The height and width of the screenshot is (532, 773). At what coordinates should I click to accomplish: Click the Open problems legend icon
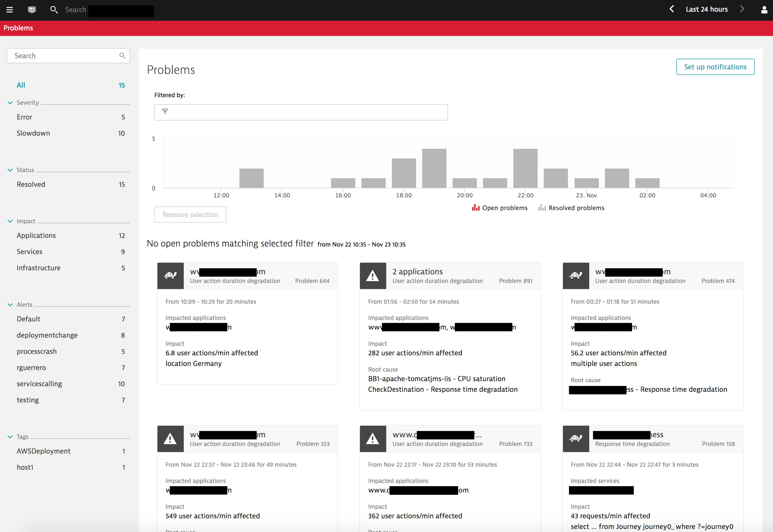pyautogui.click(x=476, y=208)
